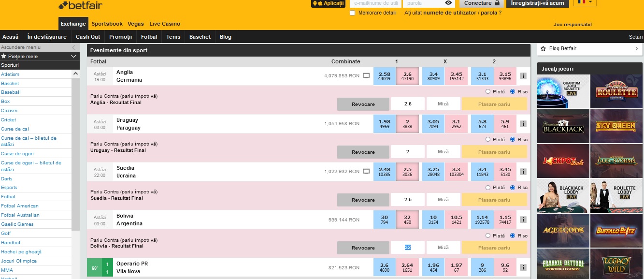Image resolution: width=644 pixels, height=279 pixels.
Task: Click the Înregistrați-vă acum button
Action: (x=537, y=3)
